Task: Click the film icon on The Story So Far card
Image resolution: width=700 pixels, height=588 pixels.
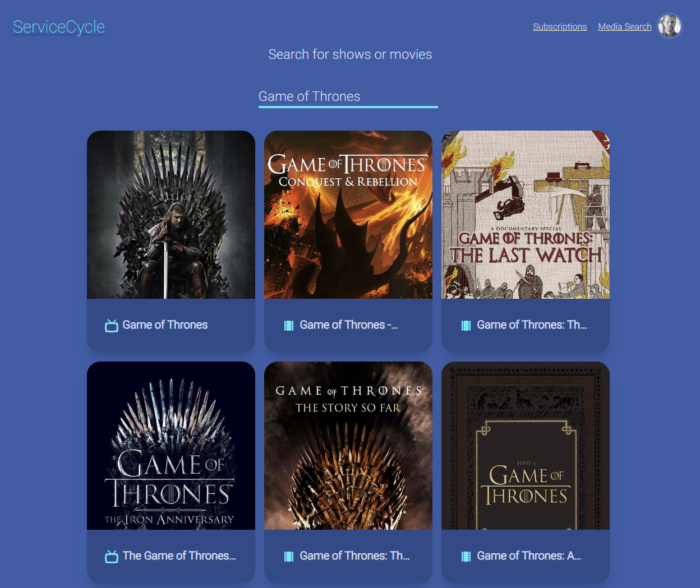Action: pos(289,557)
